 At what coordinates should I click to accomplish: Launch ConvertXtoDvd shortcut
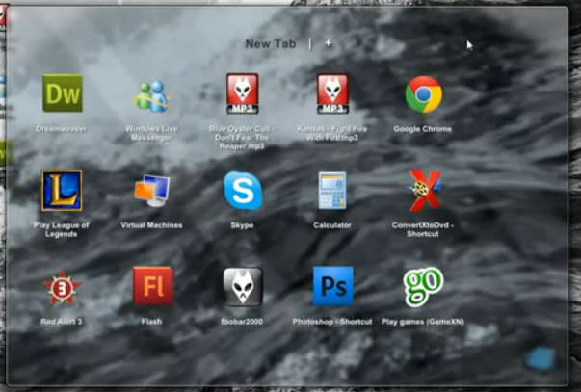pyautogui.click(x=424, y=191)
